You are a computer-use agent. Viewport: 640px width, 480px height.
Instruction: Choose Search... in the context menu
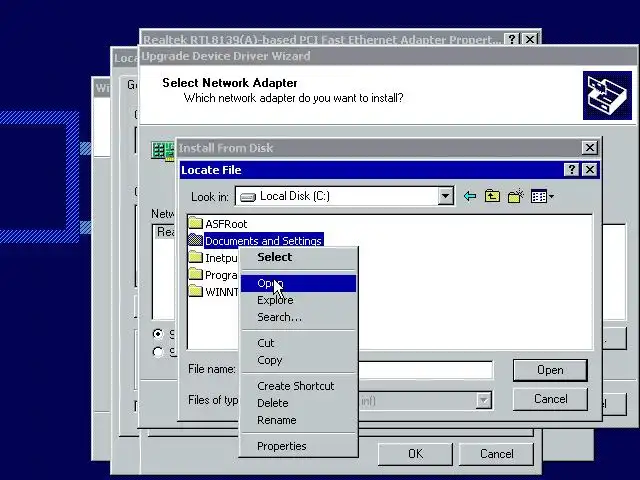[298, 317]
